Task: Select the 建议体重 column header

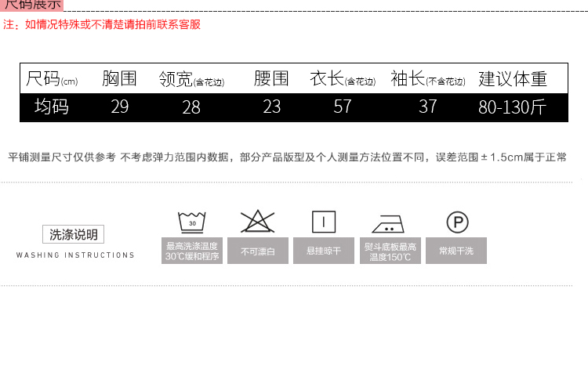Action: coord(512,78)
